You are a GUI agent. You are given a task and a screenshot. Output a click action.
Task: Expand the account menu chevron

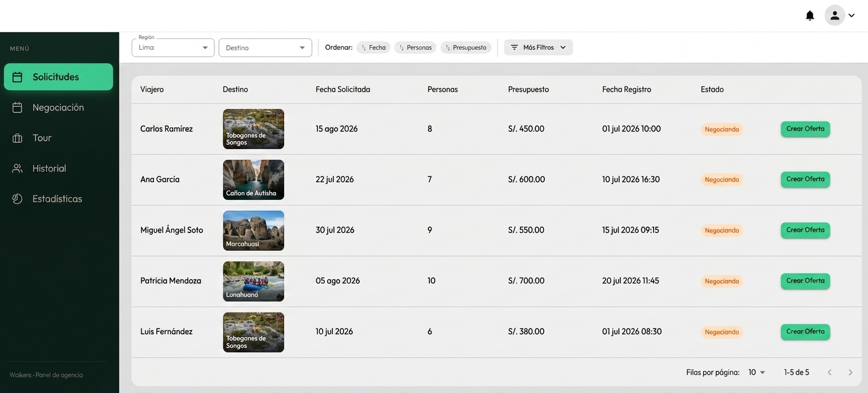pyautogui.click(x=851, y=15)
